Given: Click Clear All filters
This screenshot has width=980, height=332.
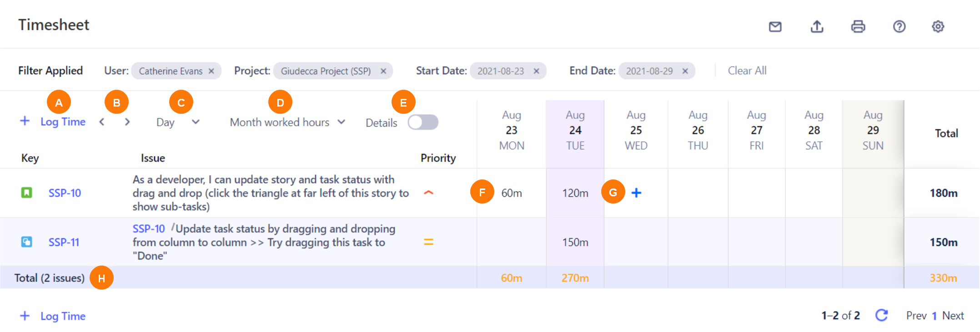Looking at the screenshot, I should (x=747, y=71).
